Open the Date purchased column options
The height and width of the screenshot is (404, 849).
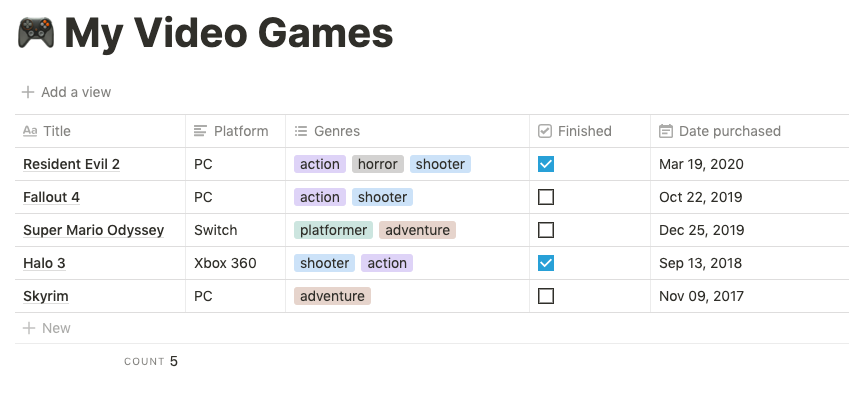(749, 131)
